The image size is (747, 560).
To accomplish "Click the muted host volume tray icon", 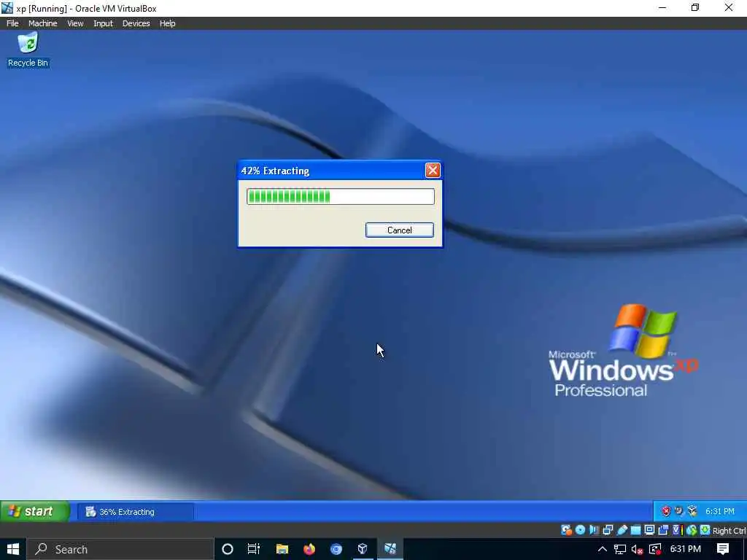I will pos(638,549).
